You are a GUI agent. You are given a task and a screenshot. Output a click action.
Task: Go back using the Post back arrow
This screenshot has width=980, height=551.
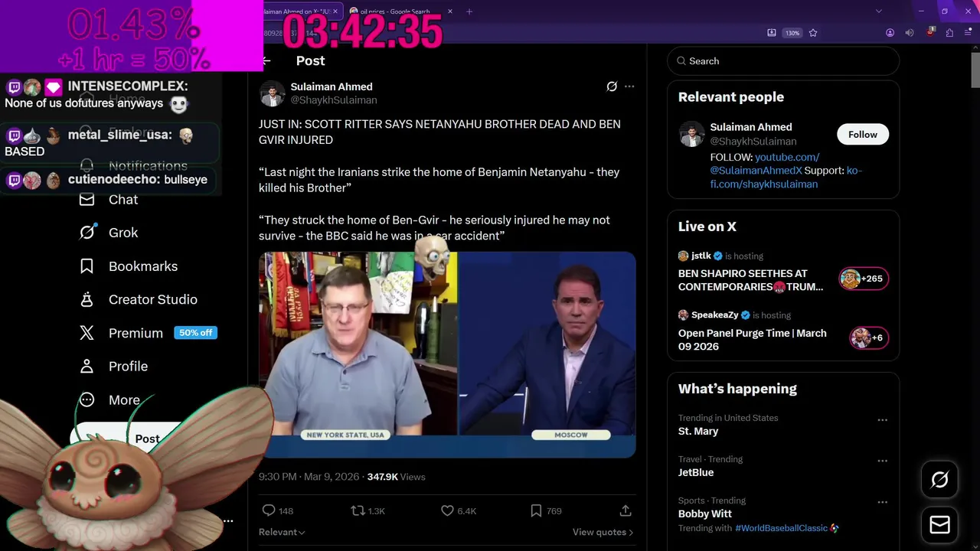tap(266, 60)
